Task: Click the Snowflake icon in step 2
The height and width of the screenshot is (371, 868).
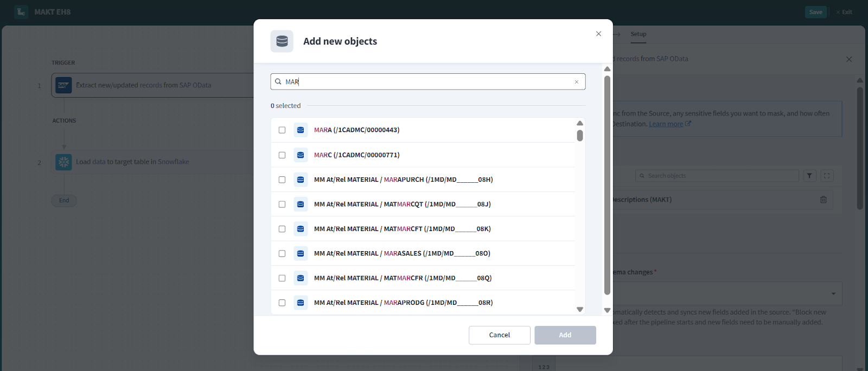Action: pyautogui.click(x=63, y=162)
